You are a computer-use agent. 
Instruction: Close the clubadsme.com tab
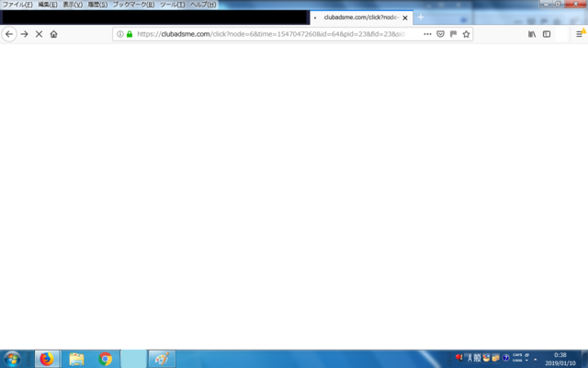405,17
